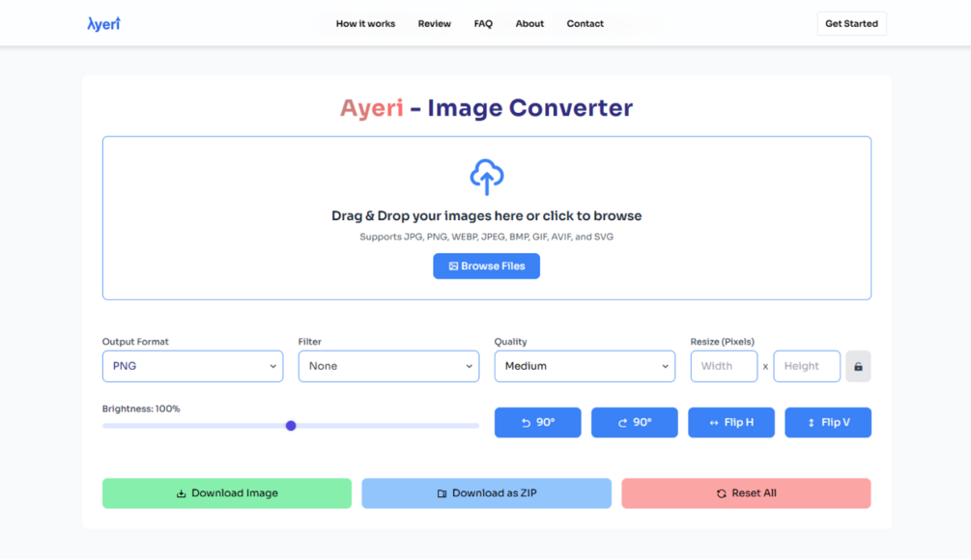
Task: Click the "Resize (Pixels)" label
Action: [722, 342]
